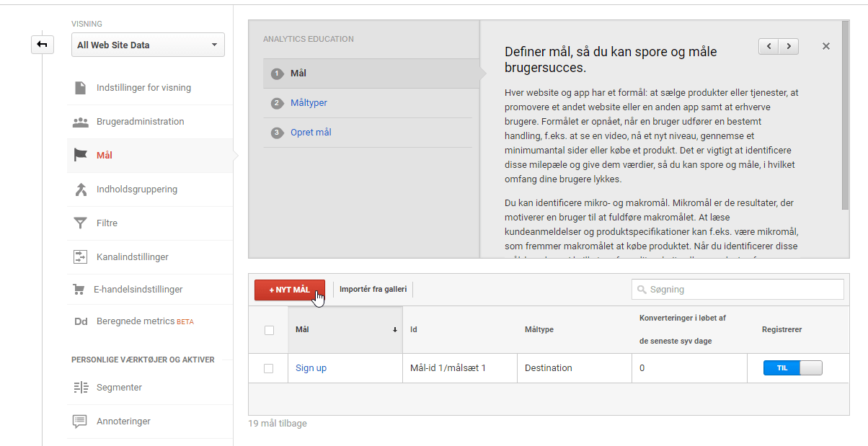The width and height of the screenshot is (868, 446).
Task: Click the 19 mål tilbage text
Action: click(x=278, y=424)
